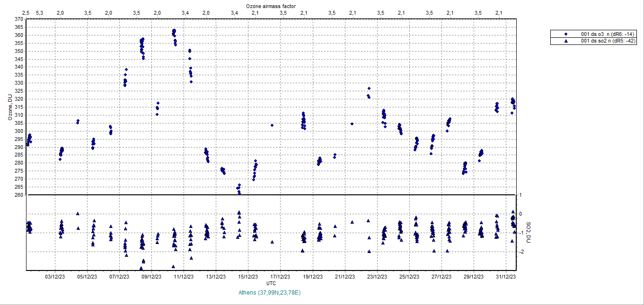Click the 370 mark on the ozone scale

pos(20,19)
